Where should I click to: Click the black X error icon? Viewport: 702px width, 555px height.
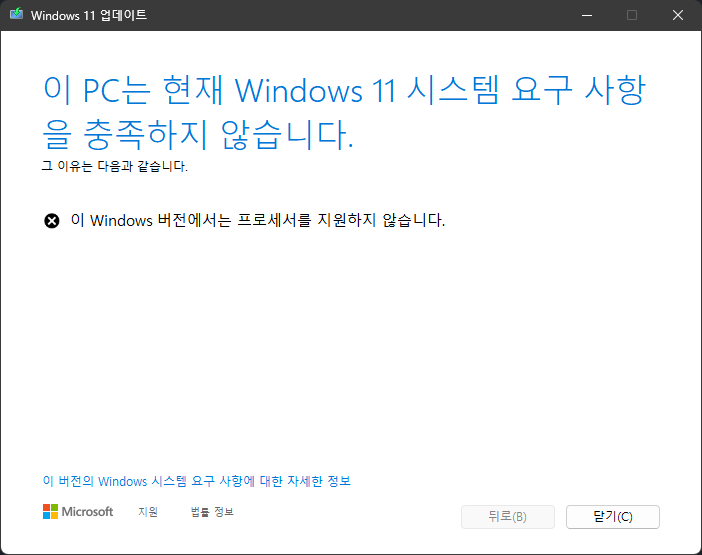(51, 221)
